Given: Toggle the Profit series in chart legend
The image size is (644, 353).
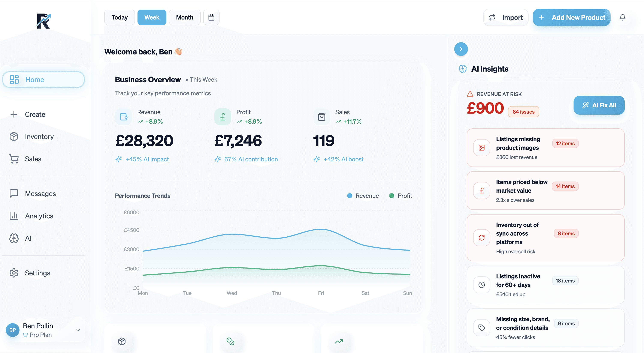Looking at the screenshot, I should coord(400,196).
